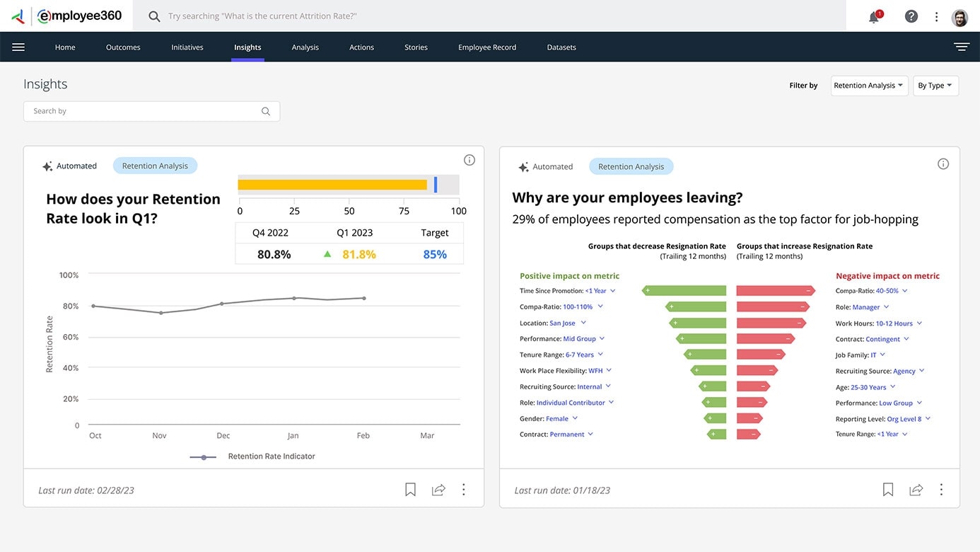Open the notifications bell icon
This screenshot has height=552, width=980.
tap(874, 17)
